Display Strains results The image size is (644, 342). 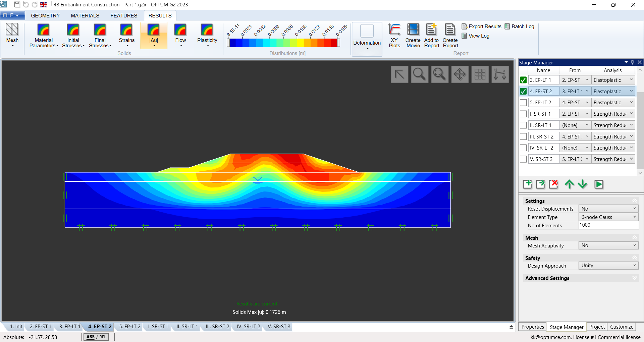click(x=127, y=35)
